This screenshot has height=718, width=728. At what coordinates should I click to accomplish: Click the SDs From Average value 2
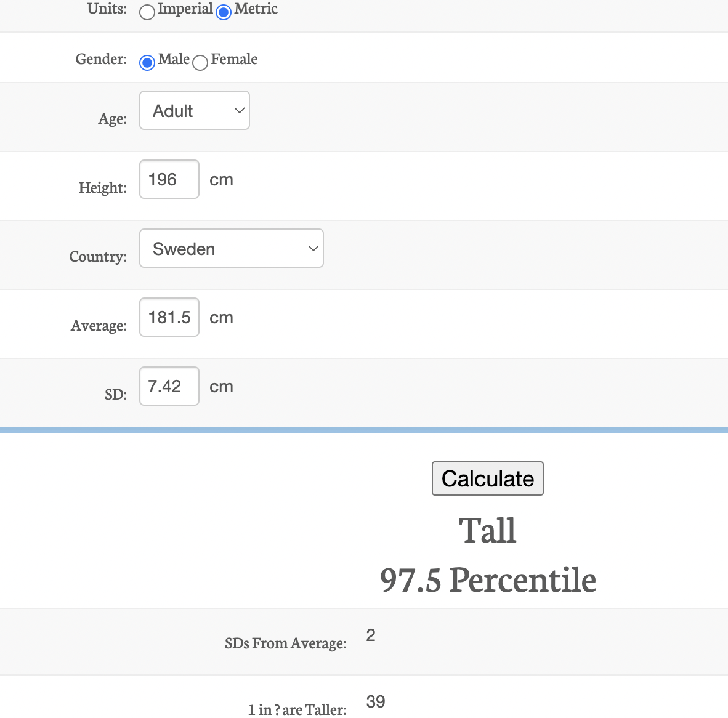pyautogui.click(x=370, y=635)
